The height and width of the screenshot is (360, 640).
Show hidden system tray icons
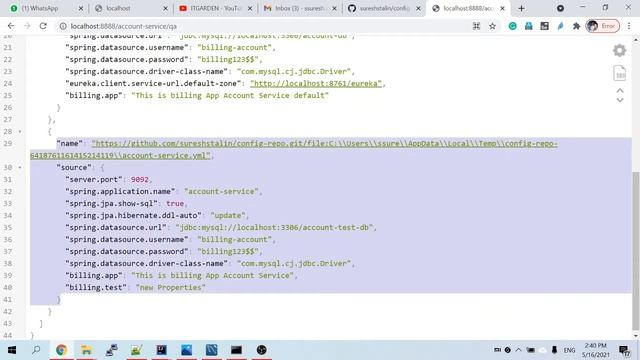(x=518, y=350)
